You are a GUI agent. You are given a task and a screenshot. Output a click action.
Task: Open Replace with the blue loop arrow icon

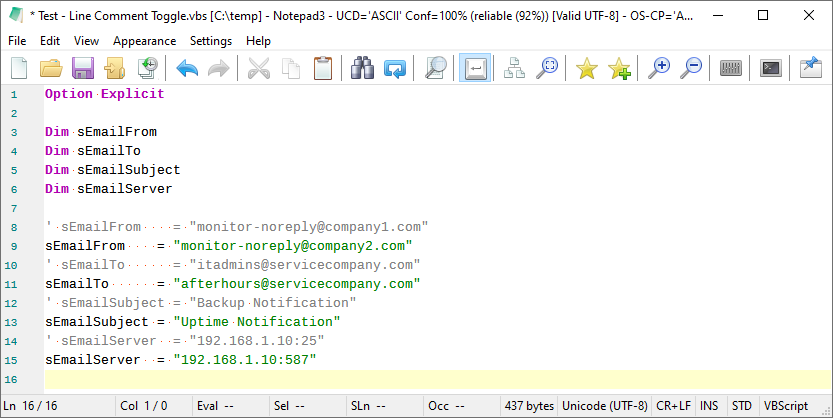(395, 69)
